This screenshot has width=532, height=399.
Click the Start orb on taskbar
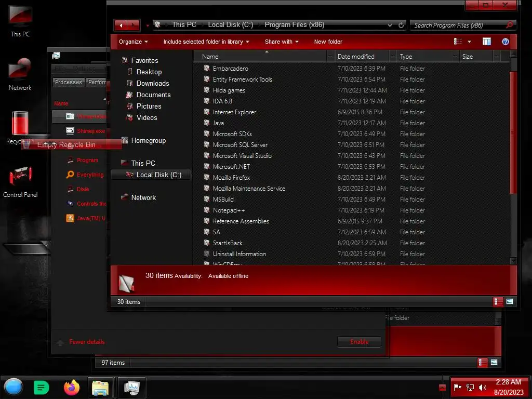click(x=14, y=388)
